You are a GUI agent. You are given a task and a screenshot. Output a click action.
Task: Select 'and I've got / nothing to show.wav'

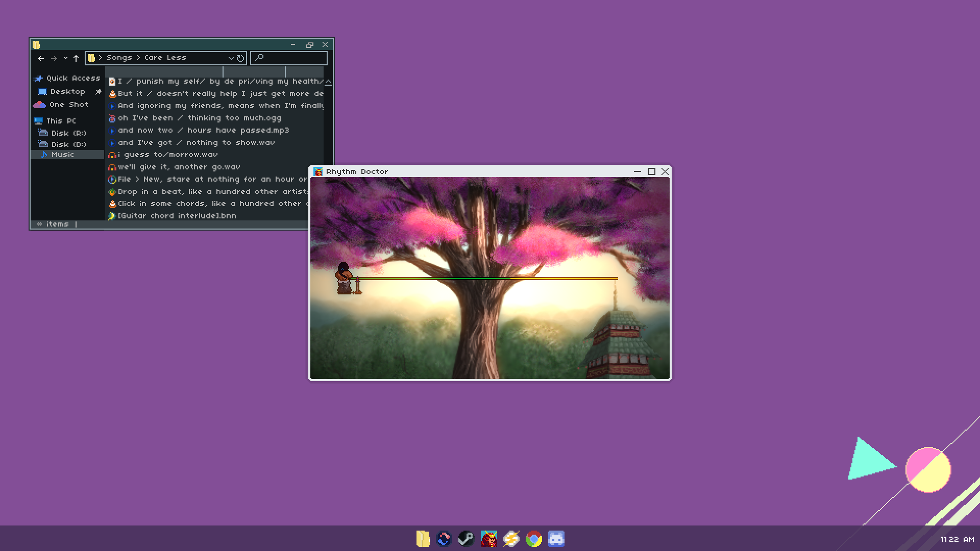(x=191, y=142)
